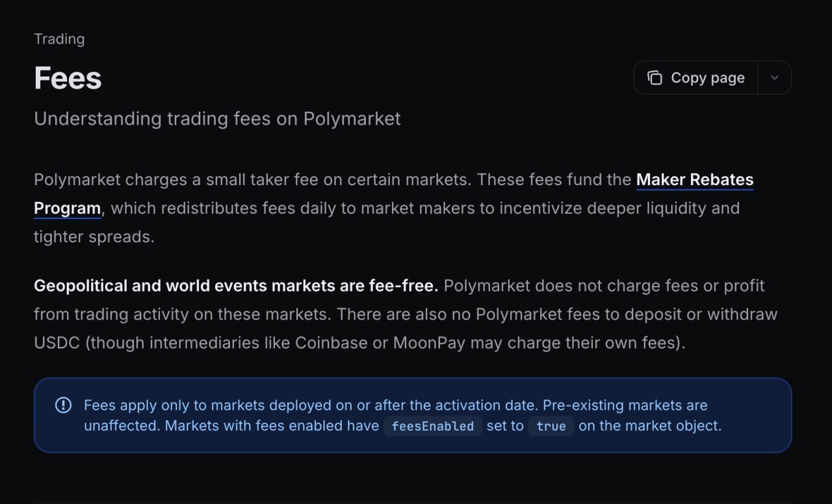Click the bold fee-free markets sentence

point(236,286)
